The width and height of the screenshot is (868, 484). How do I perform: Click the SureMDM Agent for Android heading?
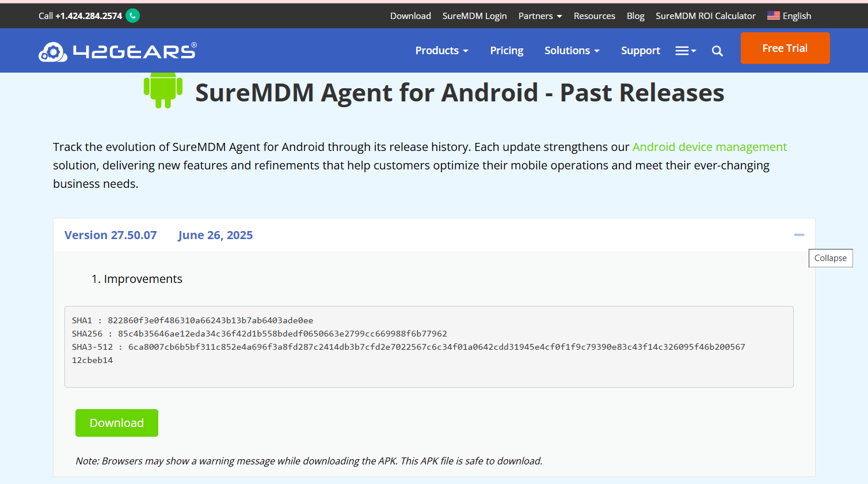click(459, 93)
